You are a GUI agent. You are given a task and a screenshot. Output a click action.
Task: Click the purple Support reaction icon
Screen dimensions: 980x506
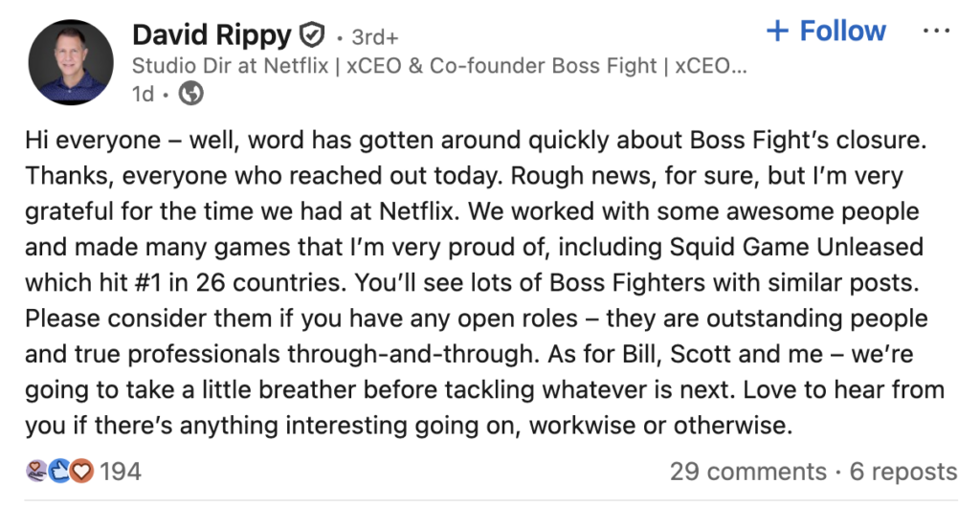coord(36,471)
